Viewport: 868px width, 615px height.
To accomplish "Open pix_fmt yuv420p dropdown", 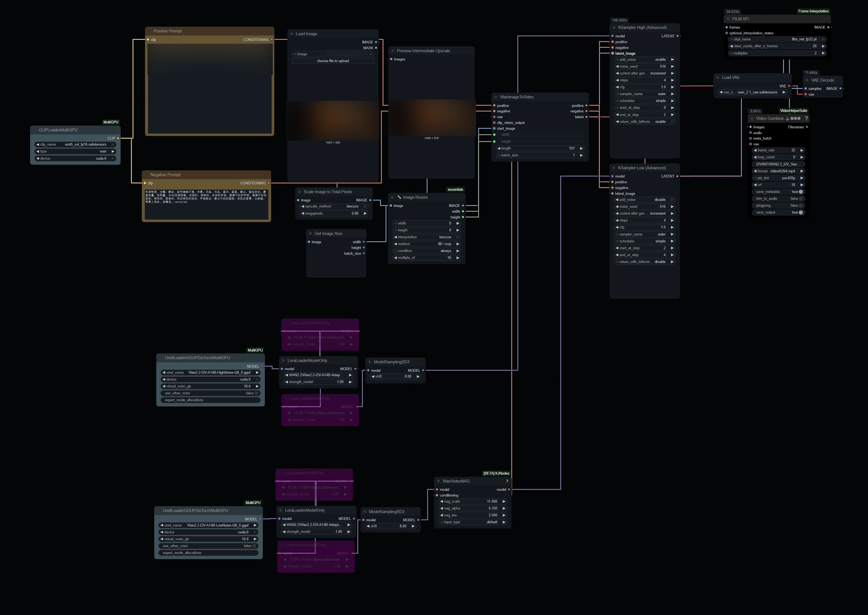I will [778, 178].
